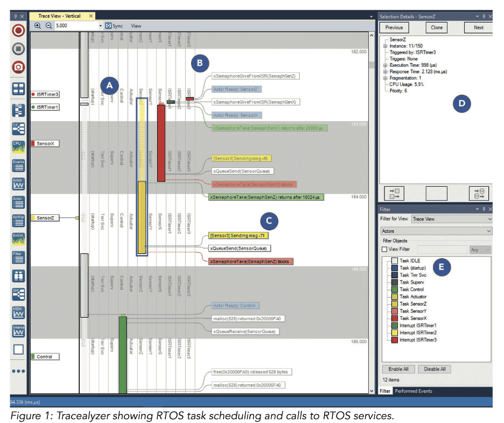
Task: Open the MEM memory graph icon
Action: (x=18, y=313)
